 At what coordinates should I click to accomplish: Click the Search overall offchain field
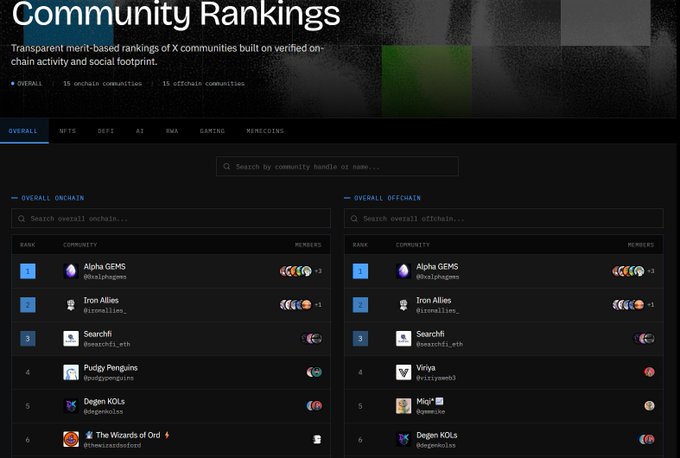503,219
